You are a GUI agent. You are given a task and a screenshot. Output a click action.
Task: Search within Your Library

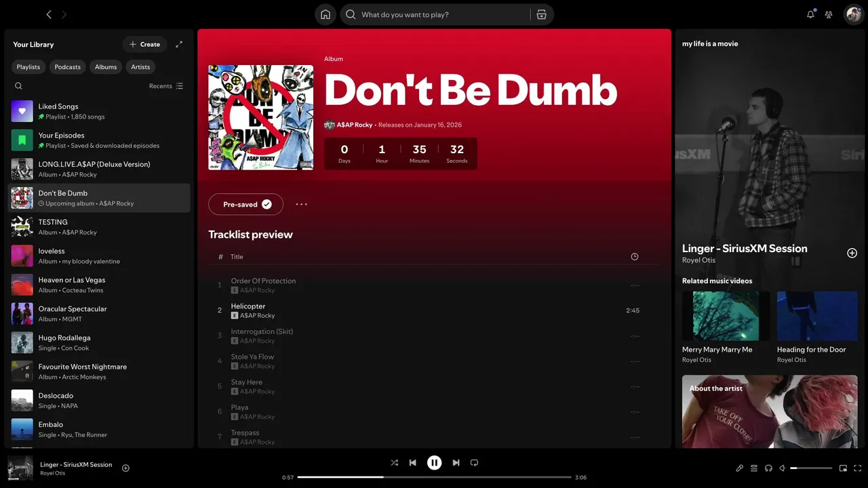(x=18, y=86)
